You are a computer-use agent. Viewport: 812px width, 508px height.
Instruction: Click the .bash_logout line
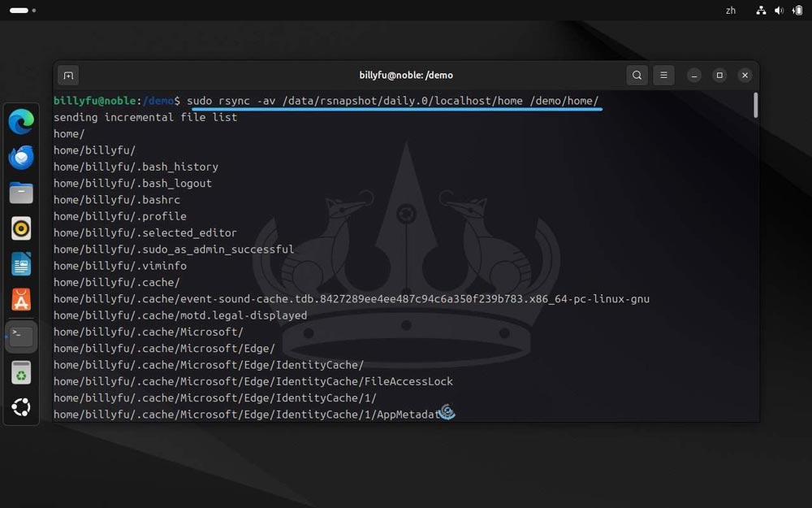click(132, 184)
